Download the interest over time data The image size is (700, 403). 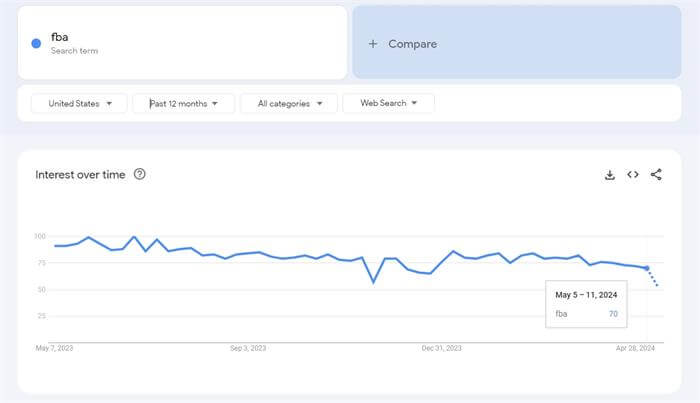click(x=609, y=175)
